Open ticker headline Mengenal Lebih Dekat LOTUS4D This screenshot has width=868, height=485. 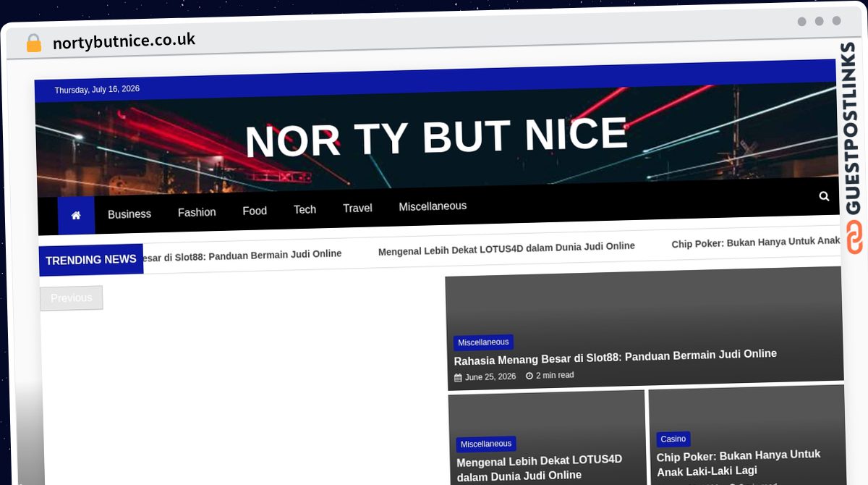click(x=506, y=248)
